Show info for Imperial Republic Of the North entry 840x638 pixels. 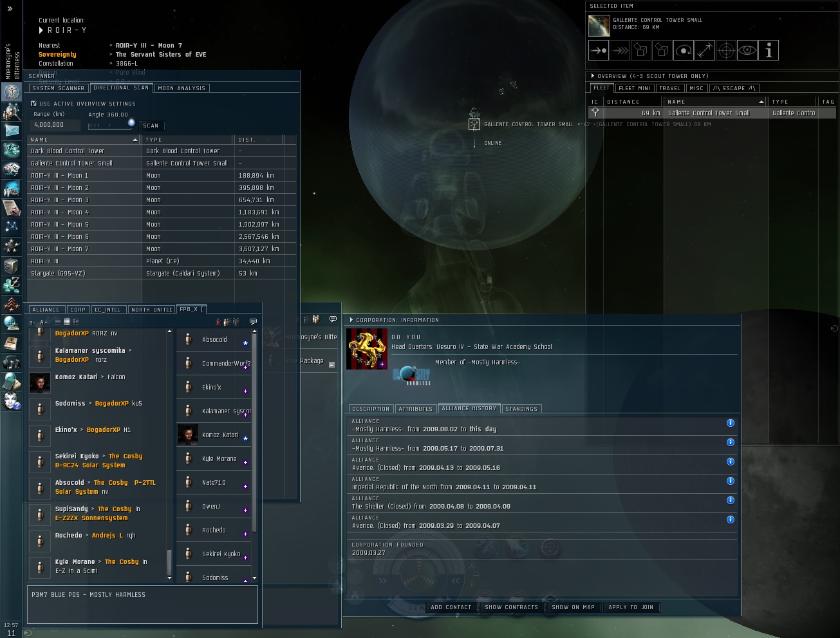tap(731, 481)
